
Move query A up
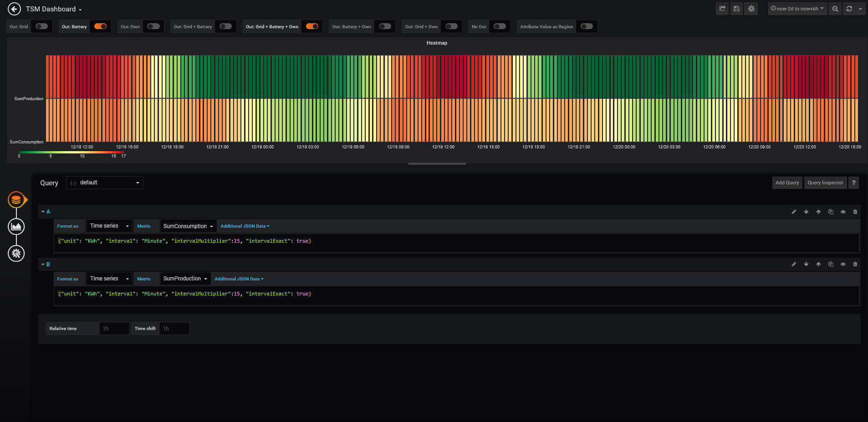click(x=818, y=212)
